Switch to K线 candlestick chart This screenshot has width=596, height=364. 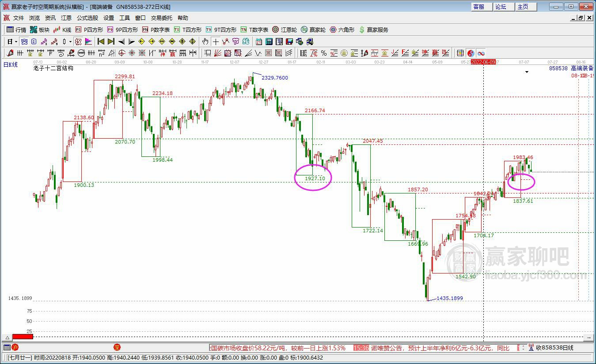click(x=62, y=30)
